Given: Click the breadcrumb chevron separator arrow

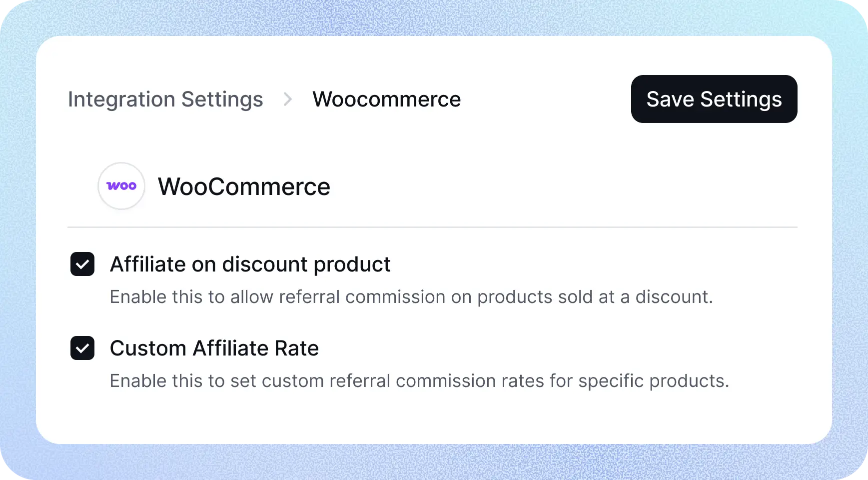Looking at the screenshot, I should click(x=287, y=99).
